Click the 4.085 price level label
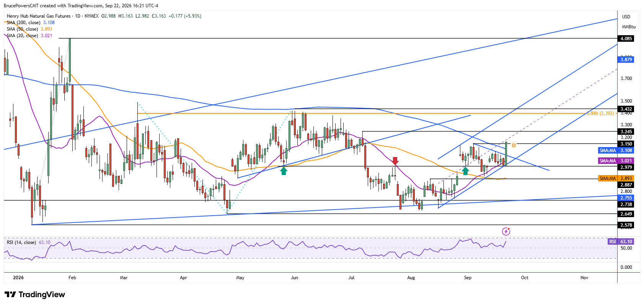This screenshot has width=644, height=306. (x=626, y=39)
